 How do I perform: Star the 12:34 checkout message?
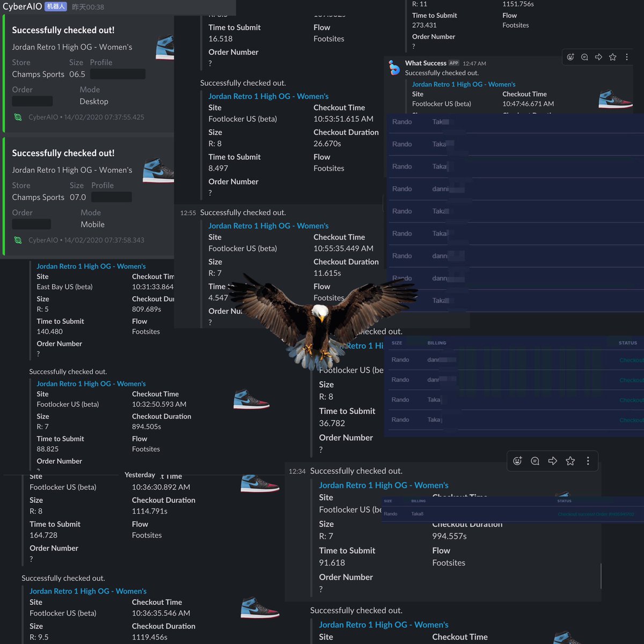(570, 461)
